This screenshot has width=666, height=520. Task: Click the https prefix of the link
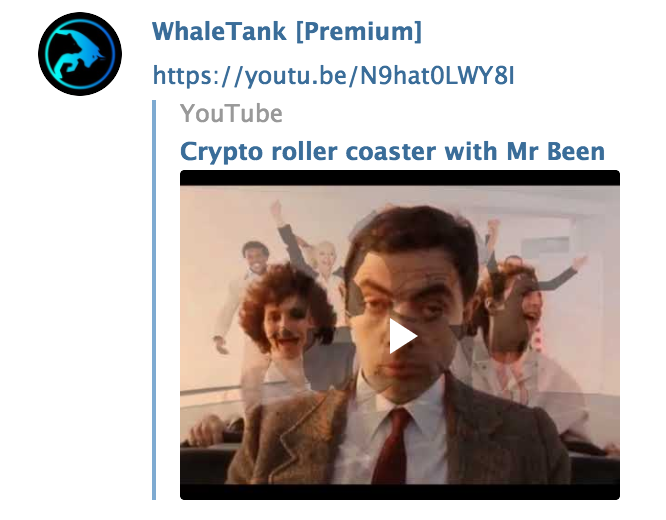coord(182,76)
